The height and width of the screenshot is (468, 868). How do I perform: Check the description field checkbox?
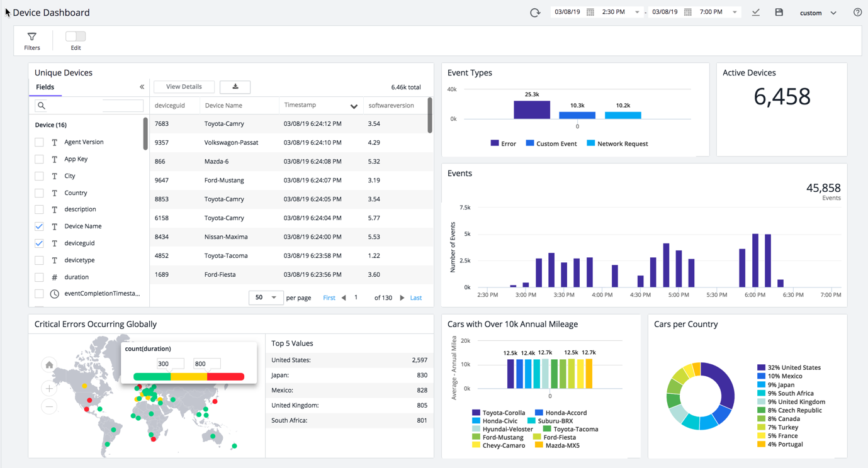[x=39, y=209]
